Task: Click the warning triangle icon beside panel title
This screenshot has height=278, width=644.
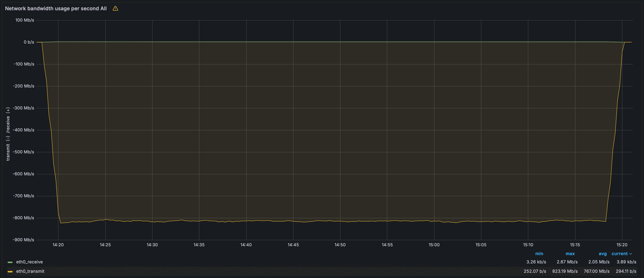Action: (115, 8)
